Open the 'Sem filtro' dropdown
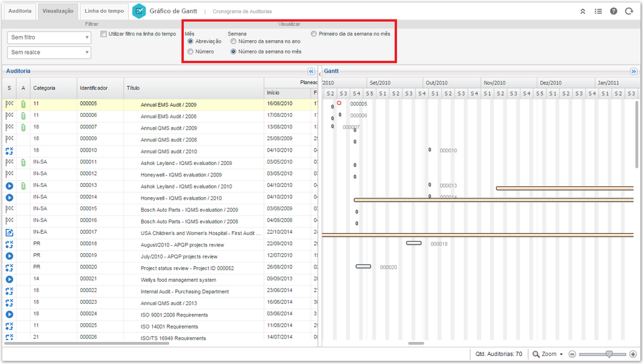 pyautogui.click(x=49, y=37)
